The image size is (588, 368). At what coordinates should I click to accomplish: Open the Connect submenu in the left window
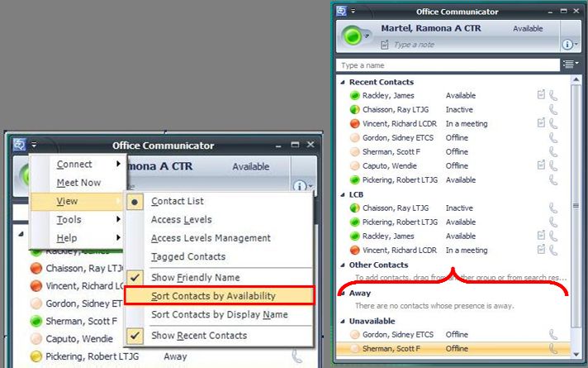78,165
